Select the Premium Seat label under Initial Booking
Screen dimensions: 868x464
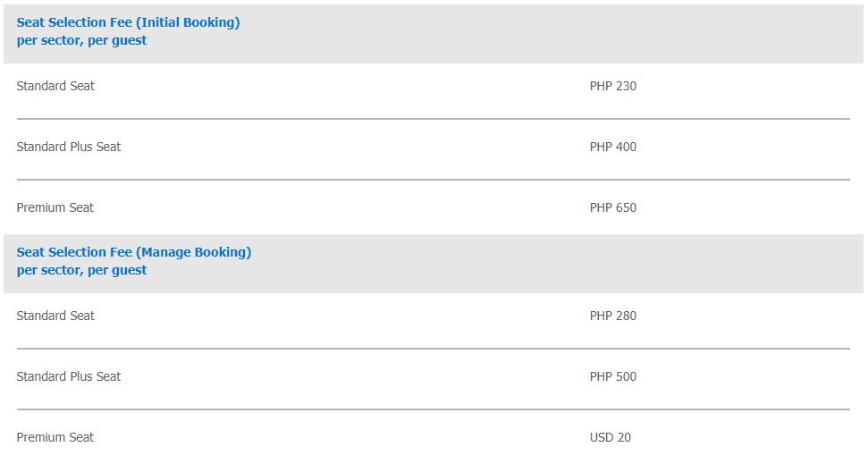(55, 207)
